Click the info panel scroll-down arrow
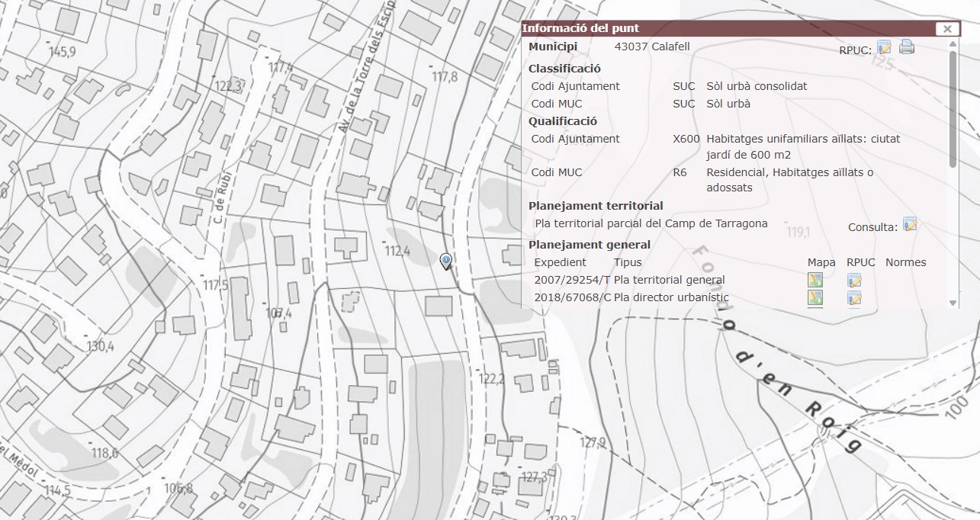The height and width of the screenshot is (520, 980). point(953,303)
